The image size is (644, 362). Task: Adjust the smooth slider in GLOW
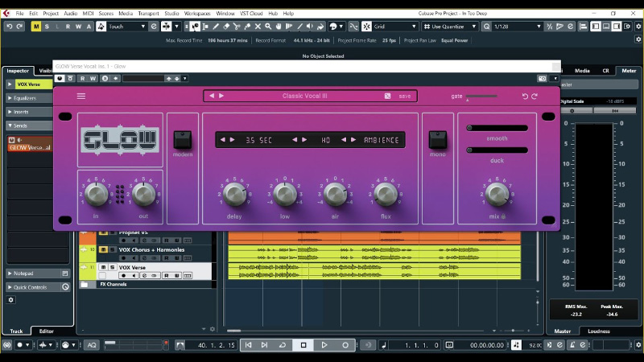coord(497,128)
